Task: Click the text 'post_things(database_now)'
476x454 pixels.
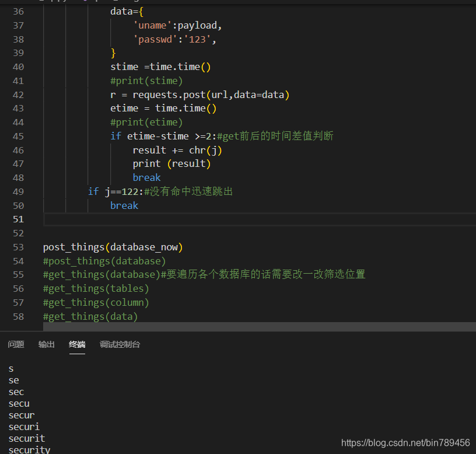Action: 113,247
